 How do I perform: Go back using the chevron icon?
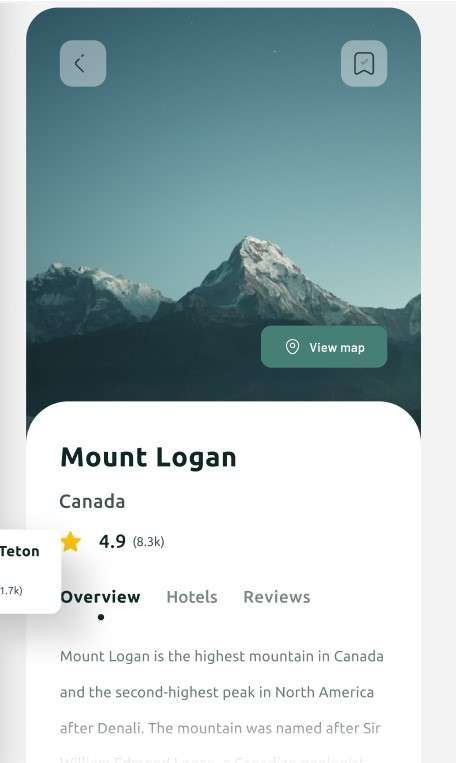83,64
